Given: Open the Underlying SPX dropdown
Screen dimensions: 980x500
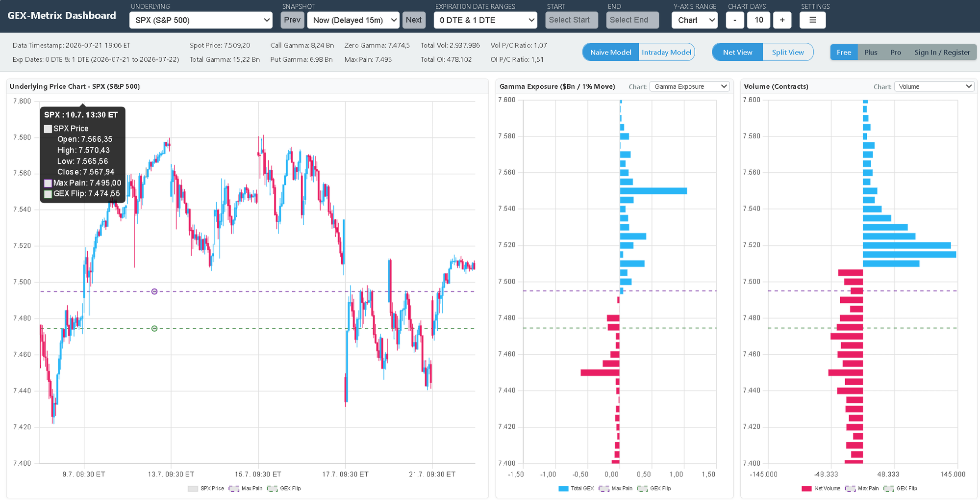Looking at the screenshot, I should click(201, 20).
